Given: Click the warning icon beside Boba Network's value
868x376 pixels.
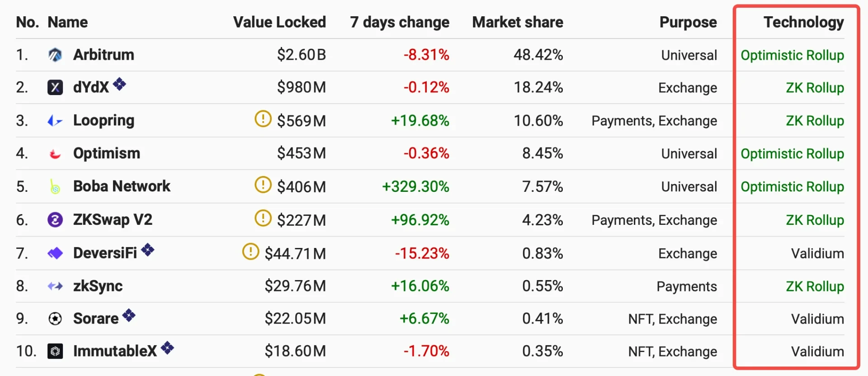Looking at the screenshot, I should 263,185.
